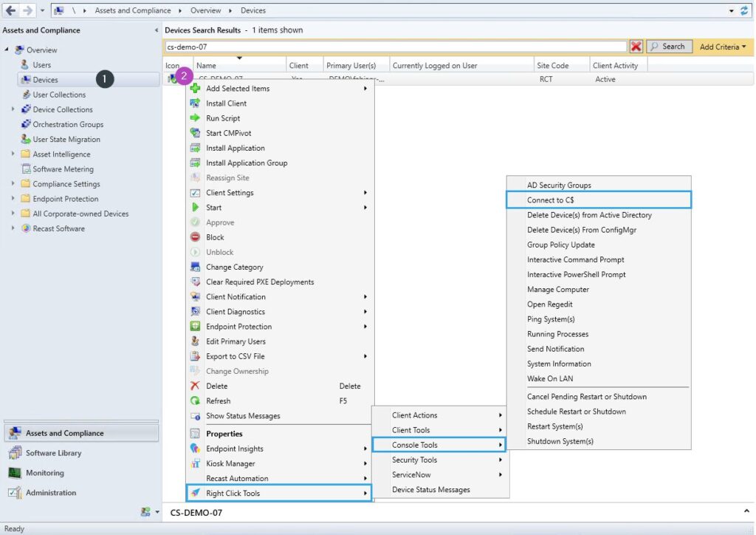Click the back navigation arrow
The height and width of the screenshot is (535, 756).
[10, 10]
